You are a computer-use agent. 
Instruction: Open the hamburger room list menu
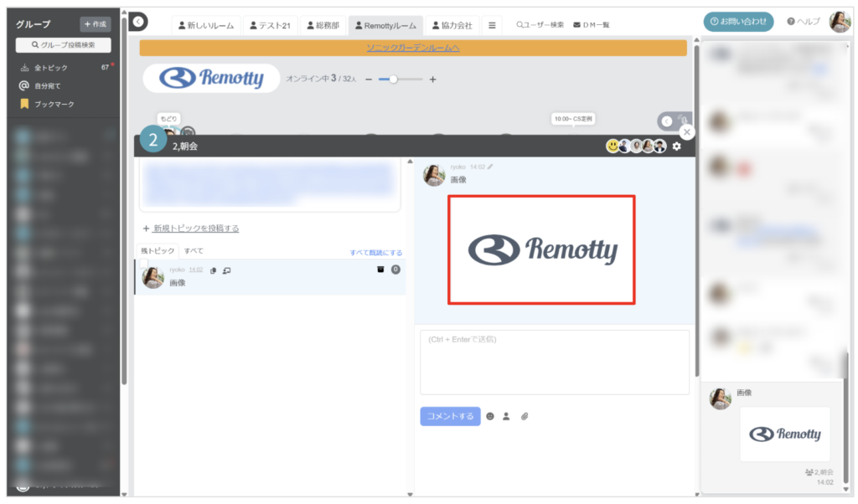pos(492,25)
